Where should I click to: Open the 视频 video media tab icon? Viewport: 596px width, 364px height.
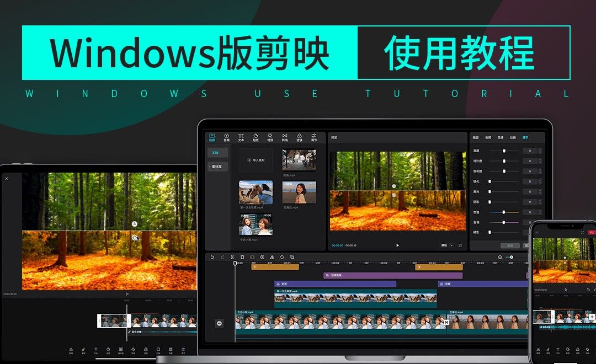212,137
